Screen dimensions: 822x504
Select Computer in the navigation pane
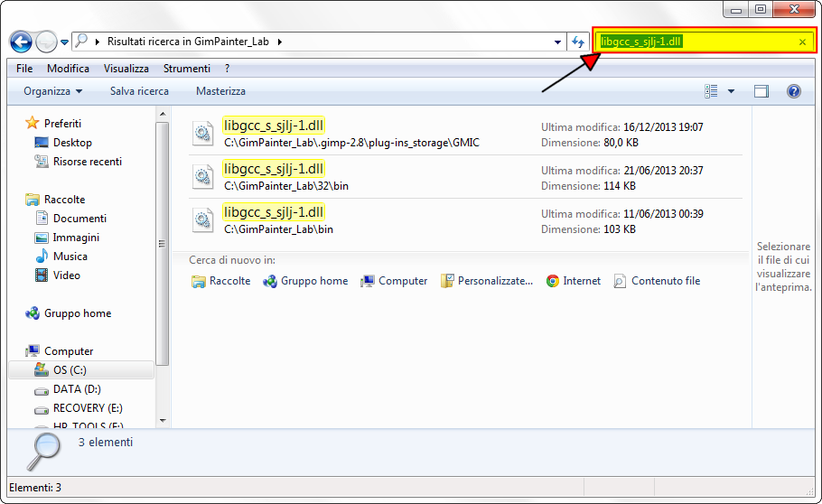[69, 350]
